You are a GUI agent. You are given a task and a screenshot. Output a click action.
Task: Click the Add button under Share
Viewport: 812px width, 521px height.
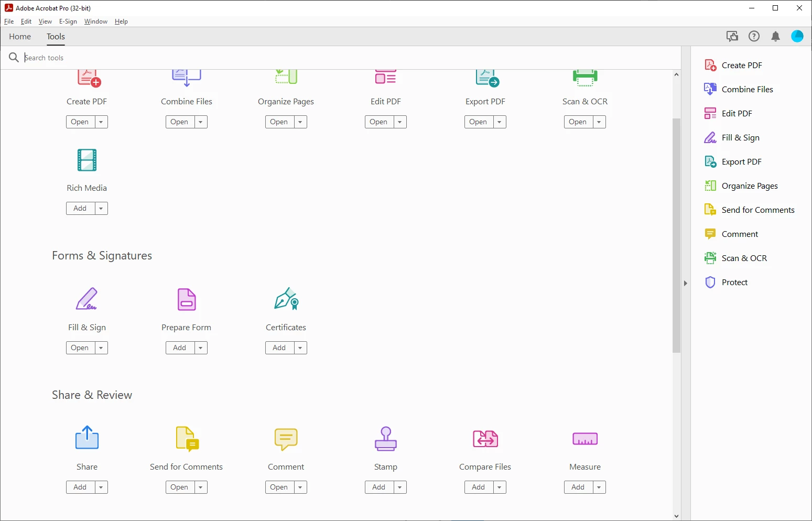point(80,487)
